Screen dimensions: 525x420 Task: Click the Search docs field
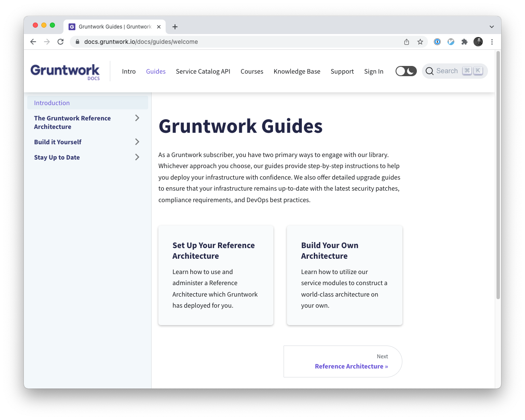tap(455, 71)
